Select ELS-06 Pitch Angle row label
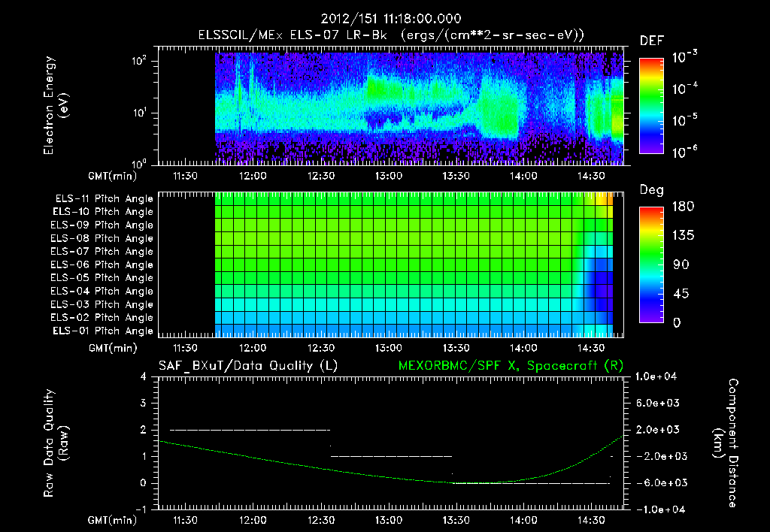Screen dimensions: 770x532 tap(102, 265)
